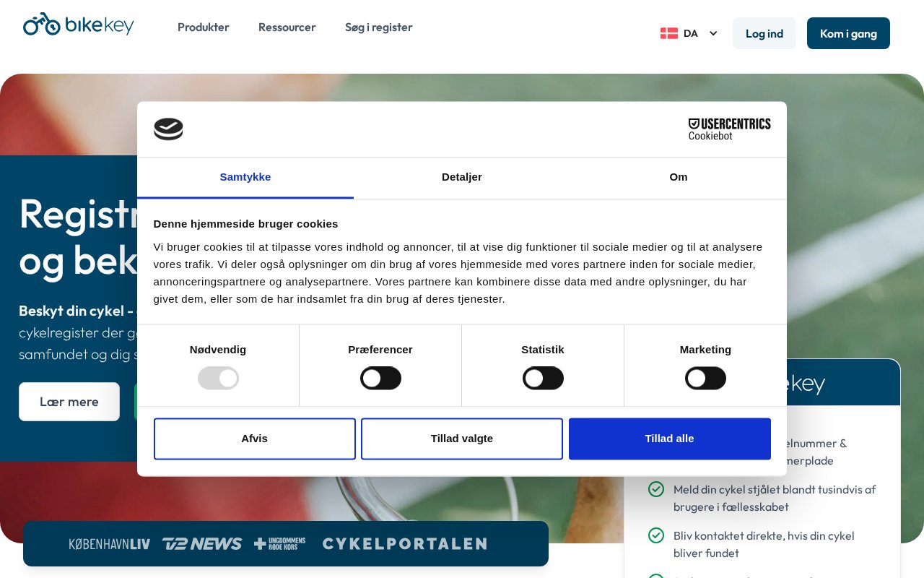924x578 pixels.
Task: Open the Usercentrics Cookiebot logo link
Action: 729,129
